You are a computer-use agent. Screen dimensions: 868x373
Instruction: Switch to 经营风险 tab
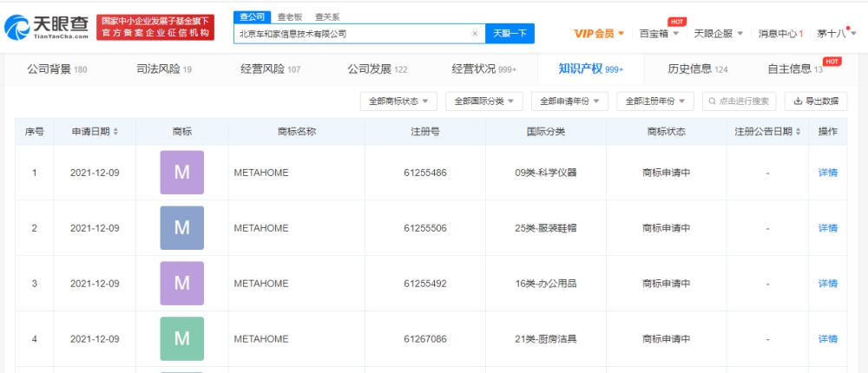(x=271, y=69)
